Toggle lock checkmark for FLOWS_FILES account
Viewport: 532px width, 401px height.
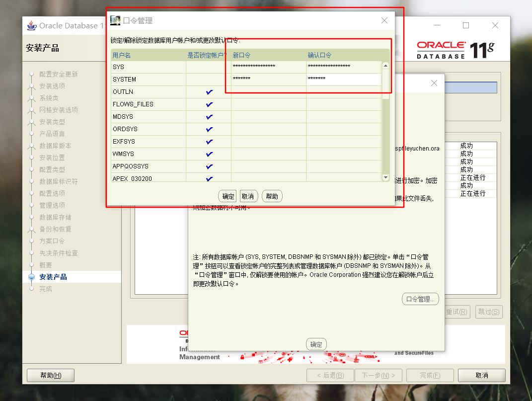pos(209,104)
